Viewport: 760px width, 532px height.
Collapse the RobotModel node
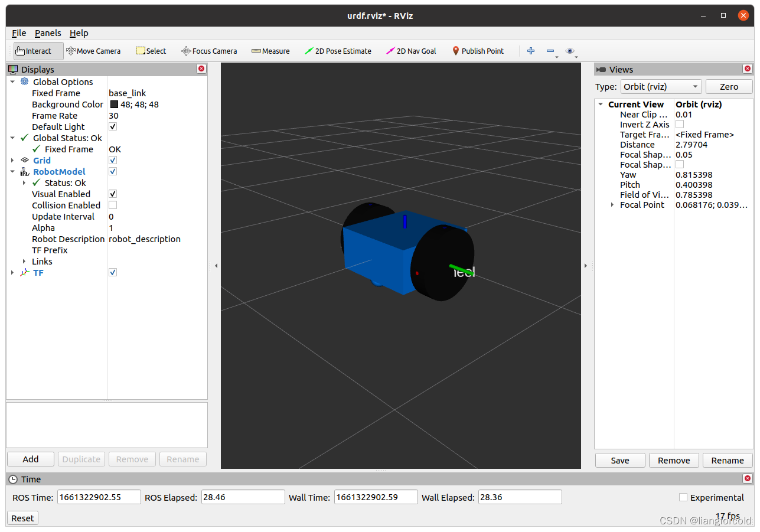[12, 171]
